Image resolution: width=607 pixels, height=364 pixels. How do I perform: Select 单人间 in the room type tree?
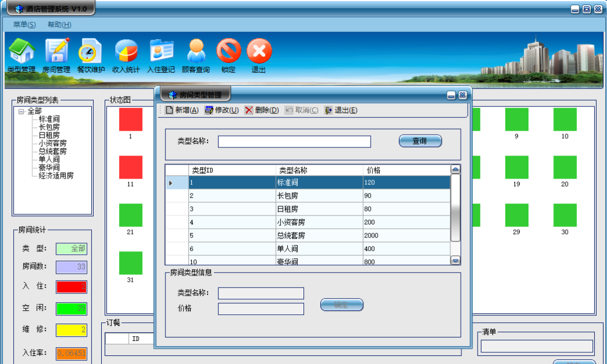(x=49, y=159)
